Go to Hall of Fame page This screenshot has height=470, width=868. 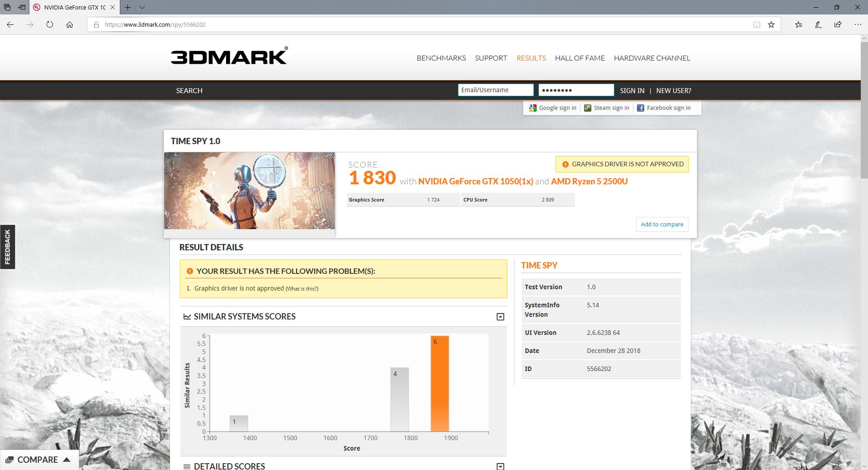click(x=580, y=58)
